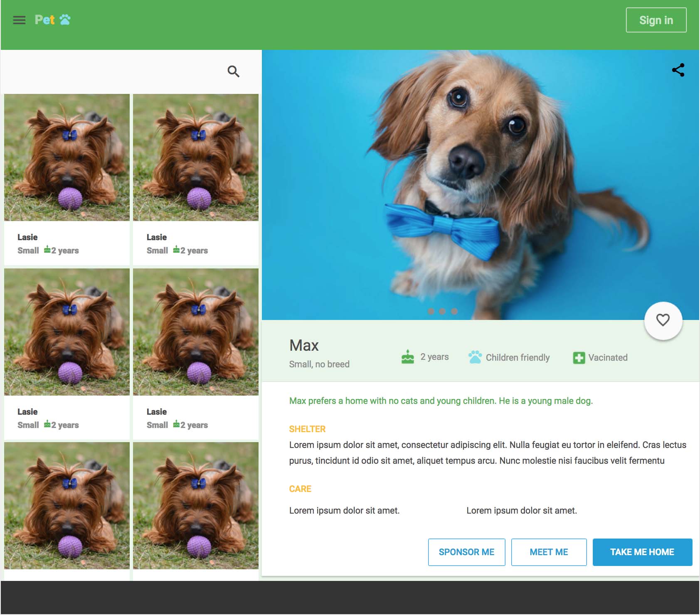Click the Pet paw logo
700x615 pixels.
pyautogui.click(x=53, y=20)
